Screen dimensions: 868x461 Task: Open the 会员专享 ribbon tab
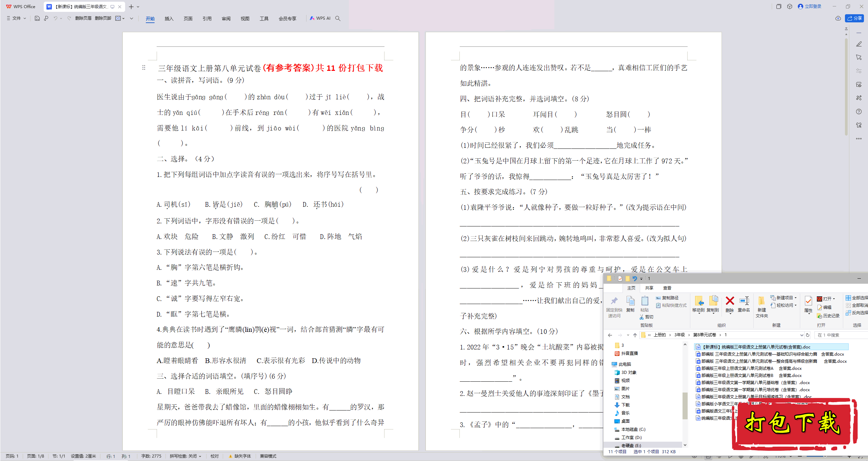pos(287,19)
